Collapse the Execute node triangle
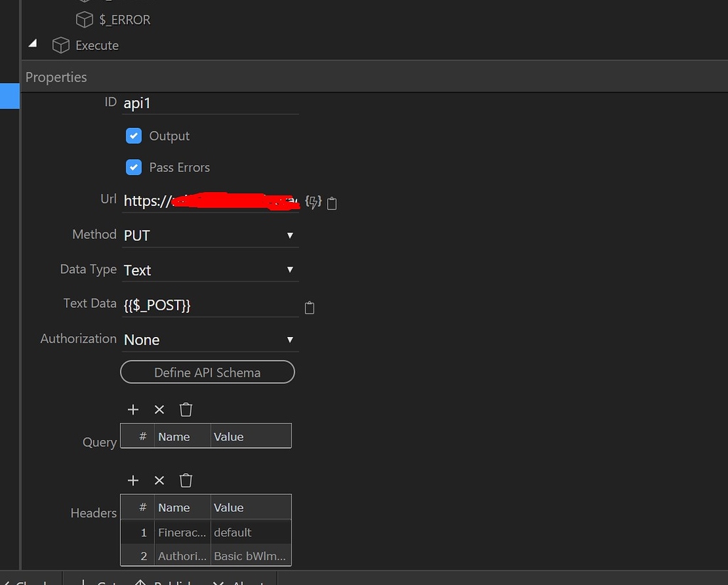Screen dimensions: 728x585 [x=33, y=43]
